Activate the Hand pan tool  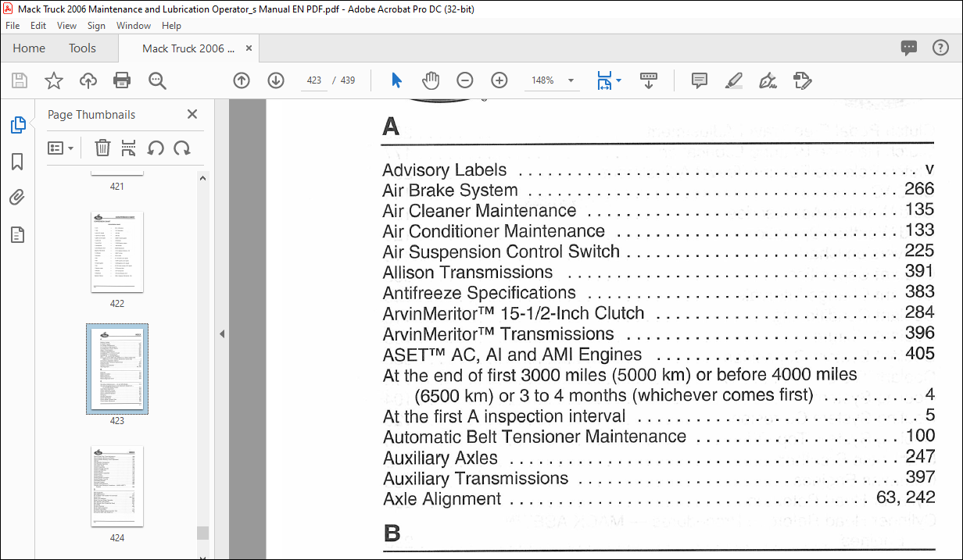pyautogui.click(x=431, y=80)
